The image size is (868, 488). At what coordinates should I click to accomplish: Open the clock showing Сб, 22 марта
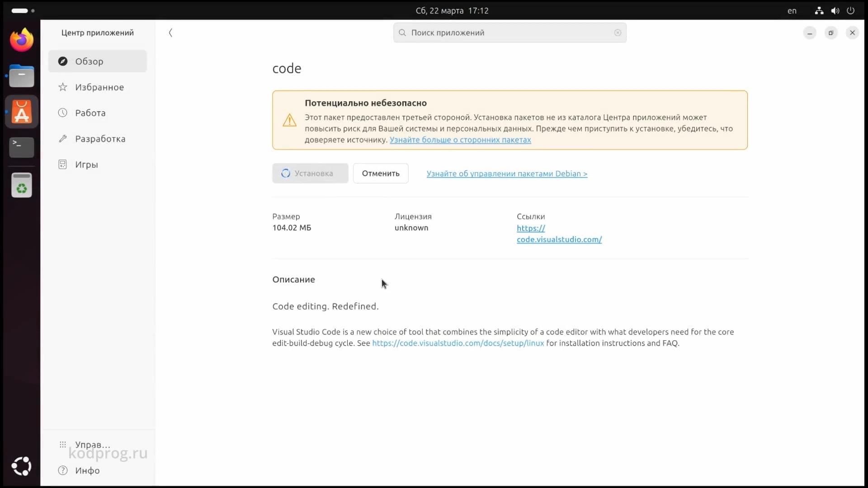452,10
